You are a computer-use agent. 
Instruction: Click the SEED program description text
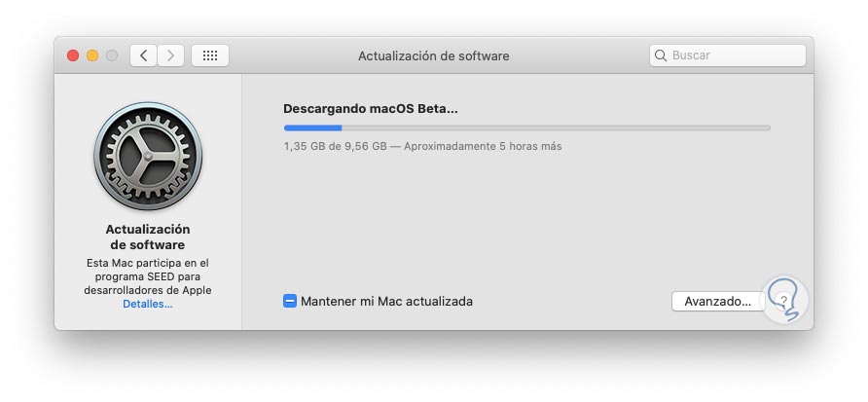pyautogui.click(x=147, y=276)
